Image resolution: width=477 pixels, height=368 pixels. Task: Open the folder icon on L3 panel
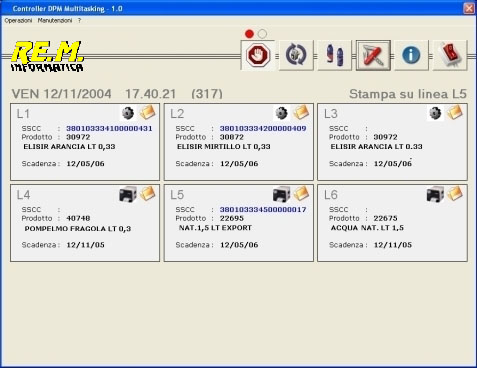[x=455, y=112]
